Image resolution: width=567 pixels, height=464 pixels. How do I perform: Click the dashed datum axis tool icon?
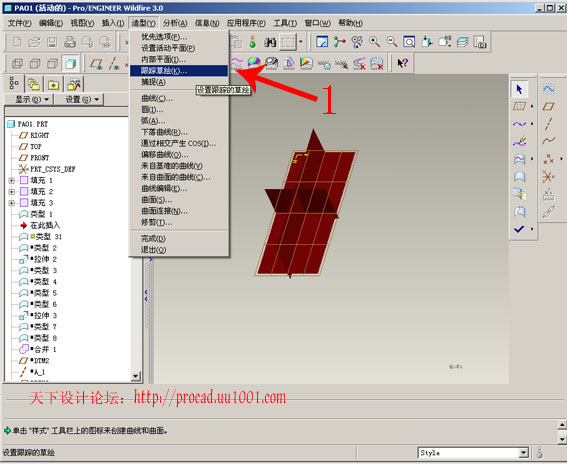[x=549, y=124]
